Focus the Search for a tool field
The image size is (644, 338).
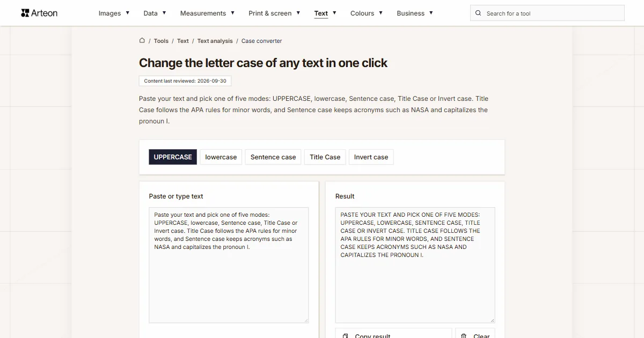click(547, 13)
